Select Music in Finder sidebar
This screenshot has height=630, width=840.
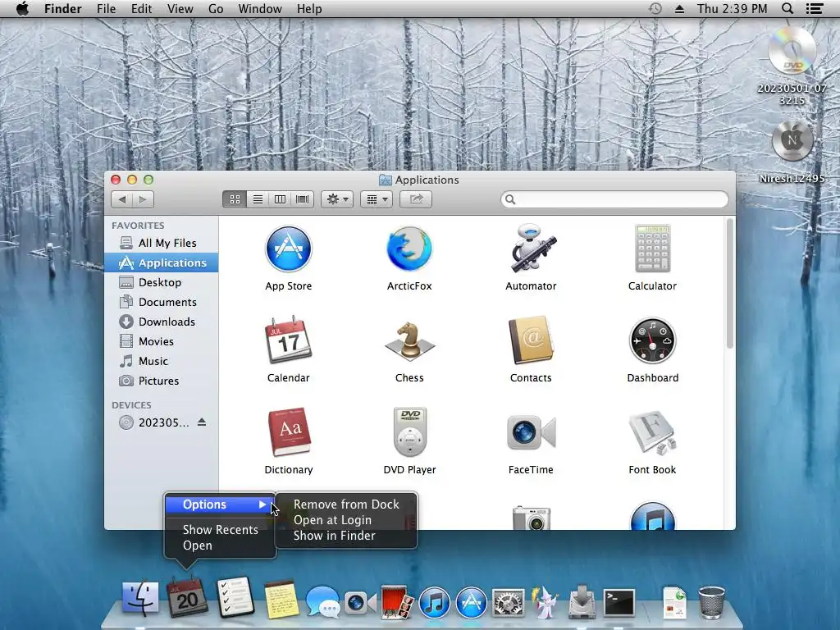(x=162, y=361)
